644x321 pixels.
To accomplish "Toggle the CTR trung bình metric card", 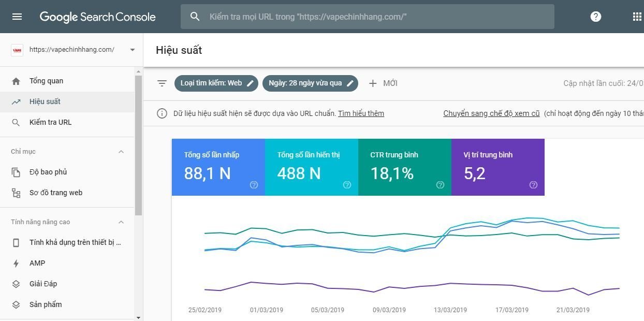I will tap(405, 167).
